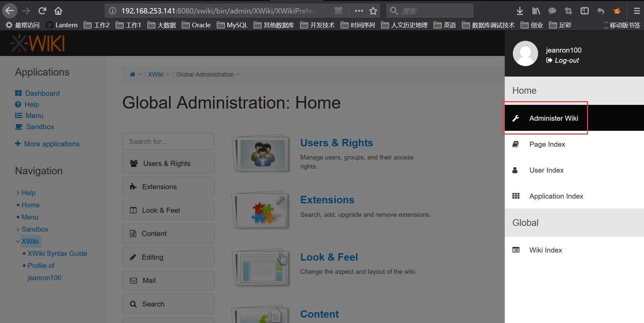644x323 pixels.
Task: Open Wiki Index in drawer
Action: (x=574, y=250)
